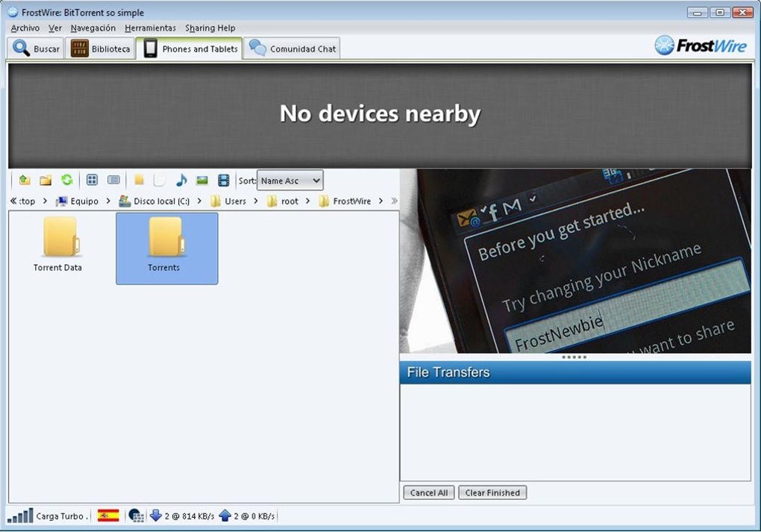Click the FrostWire logo at top right
Viewport: 761px width, 532px height.
[x=701, y=46]
